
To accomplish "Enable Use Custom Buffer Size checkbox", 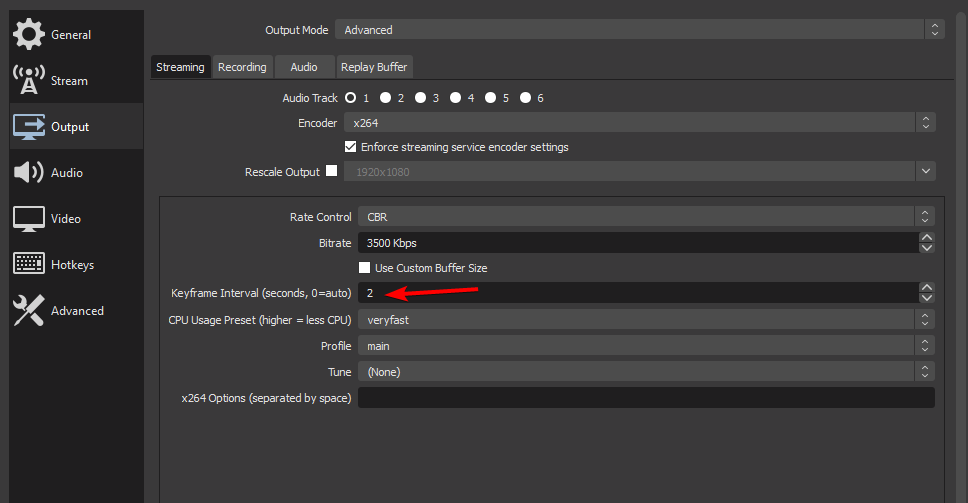I will [364, 267].
